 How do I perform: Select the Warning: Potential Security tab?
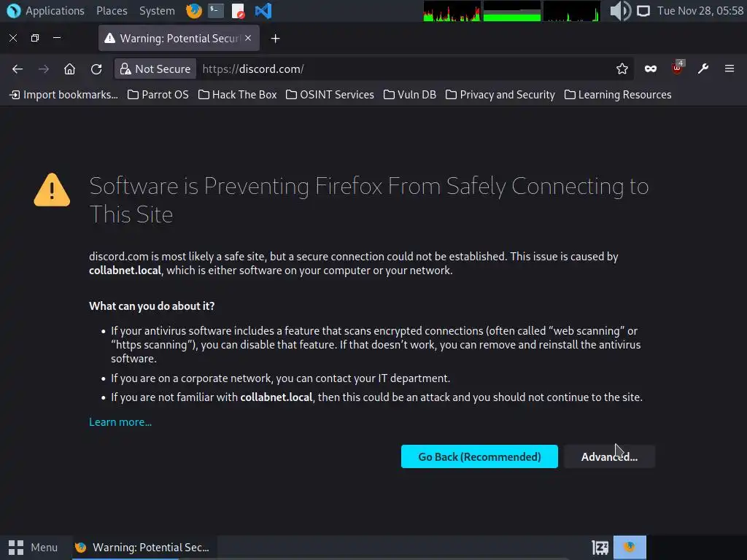(179, 38)
